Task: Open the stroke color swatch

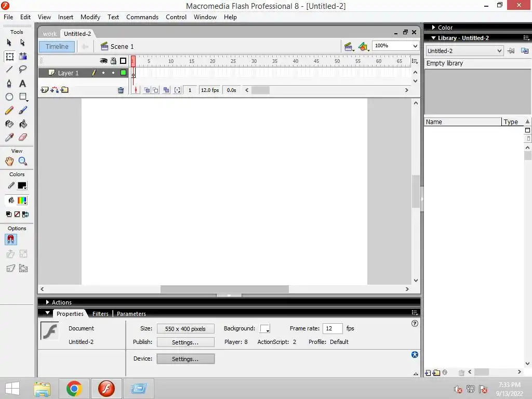Action: click(x=22, y=185)
